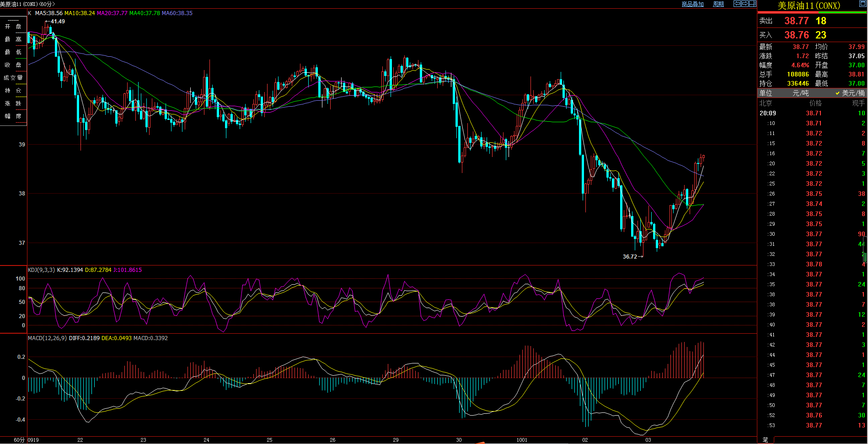Click the 成交量 row in left panel
Viewport: 868px width, 444px height.
13,78
